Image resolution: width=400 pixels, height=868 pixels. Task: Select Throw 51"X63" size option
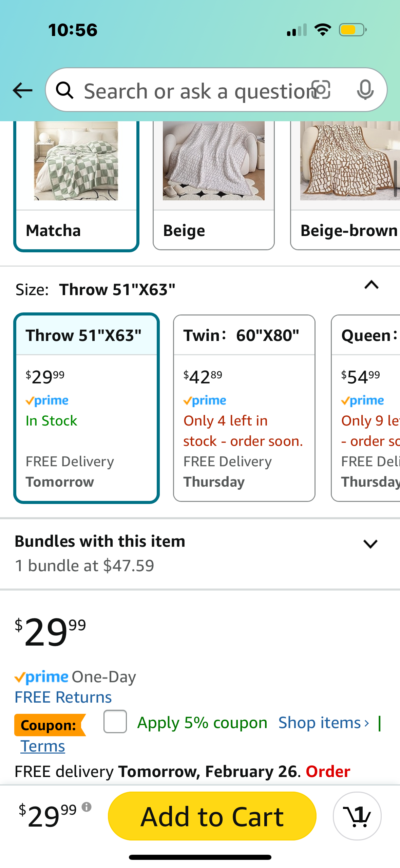(87, 408)
